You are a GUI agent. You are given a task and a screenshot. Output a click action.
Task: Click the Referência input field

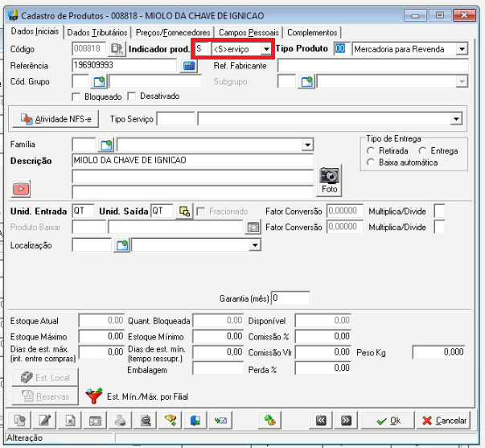coord(124,65)
